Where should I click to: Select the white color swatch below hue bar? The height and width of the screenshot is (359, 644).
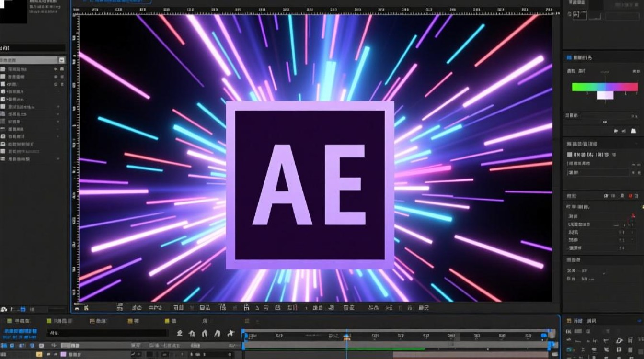[x=605, y=95]
